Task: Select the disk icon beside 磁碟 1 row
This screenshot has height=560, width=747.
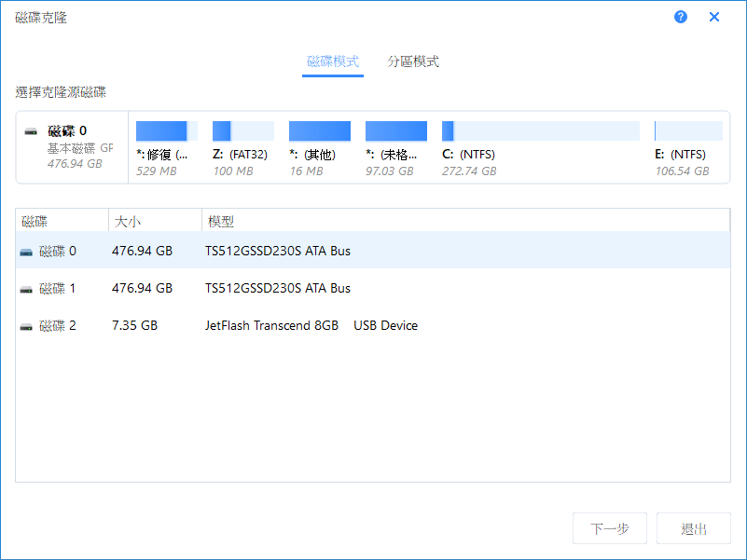Action: tap(25, 288)
